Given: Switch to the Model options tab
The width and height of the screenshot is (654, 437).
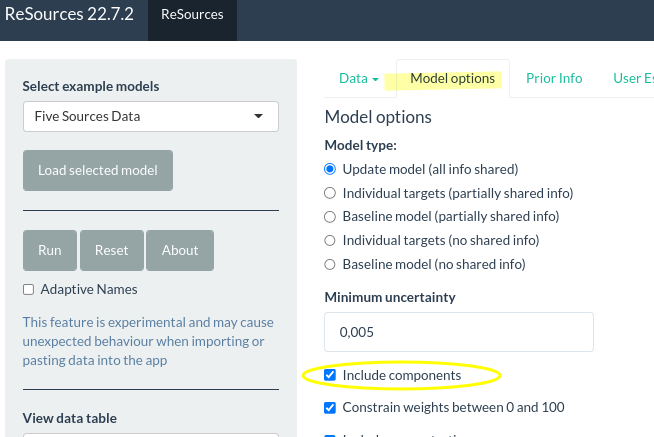Looking at the screenshot, I should click(452, 78).
